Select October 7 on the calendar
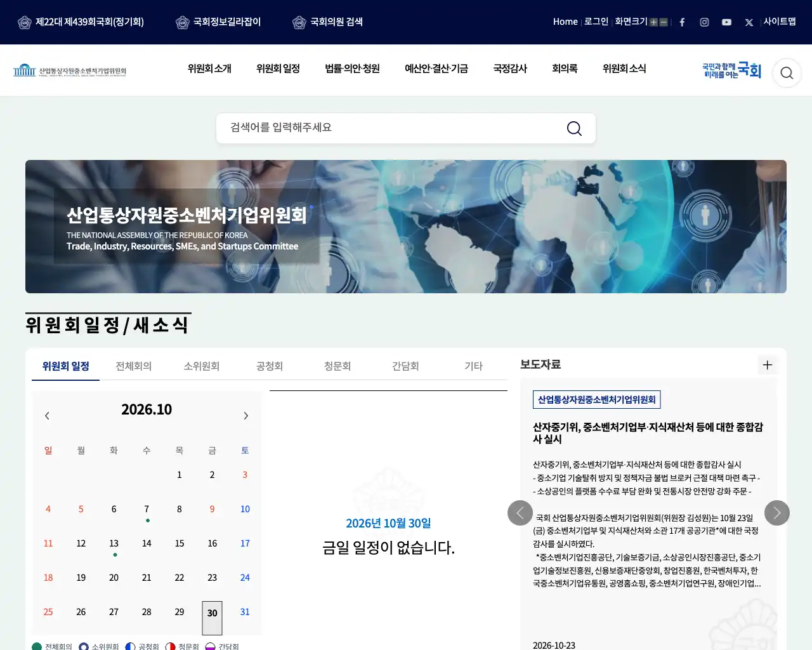 point(147,510)
